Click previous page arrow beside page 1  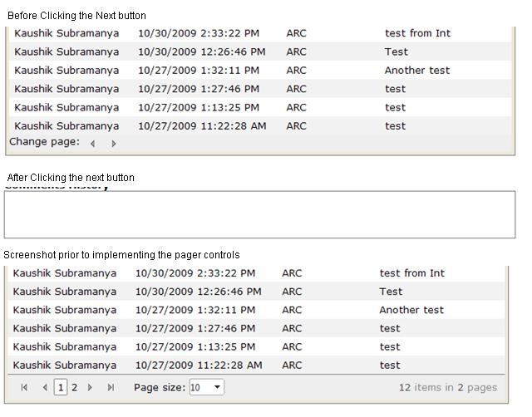click(x=45, y=387)
